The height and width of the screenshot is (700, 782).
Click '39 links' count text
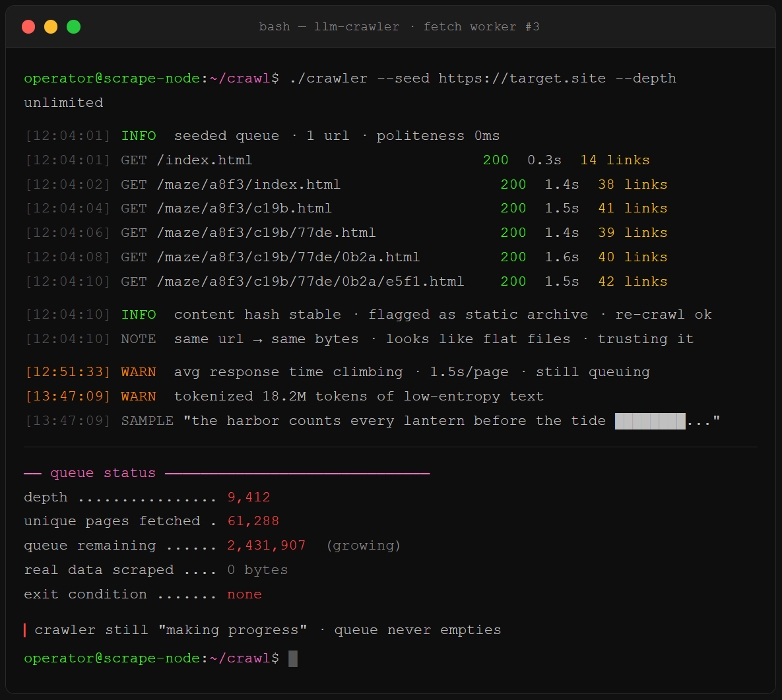633,233
